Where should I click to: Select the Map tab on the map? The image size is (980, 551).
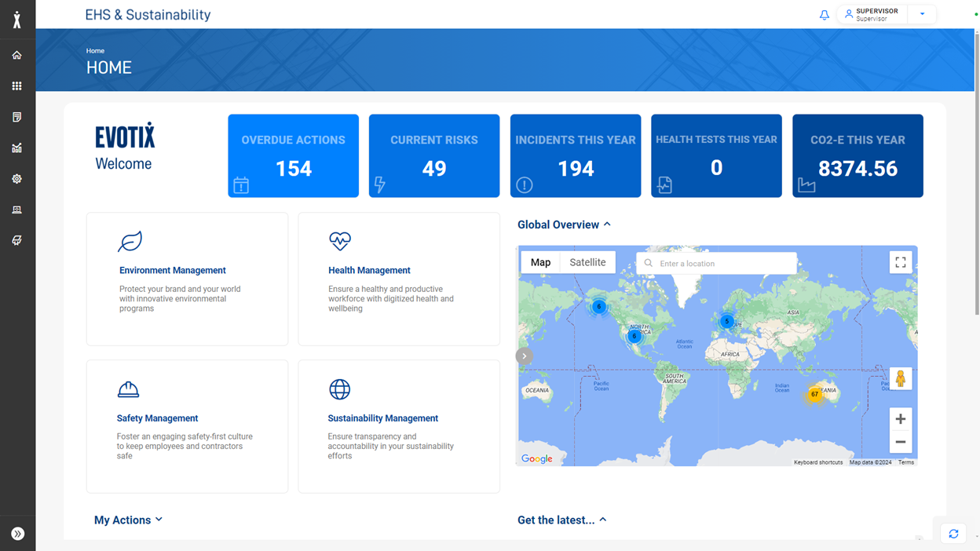540,261
